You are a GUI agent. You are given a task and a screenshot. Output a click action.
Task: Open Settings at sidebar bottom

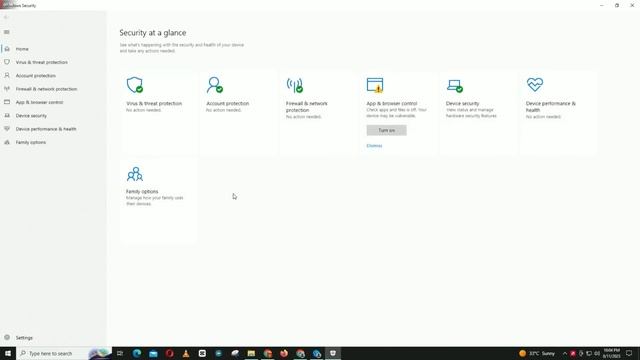pos(24,338)
